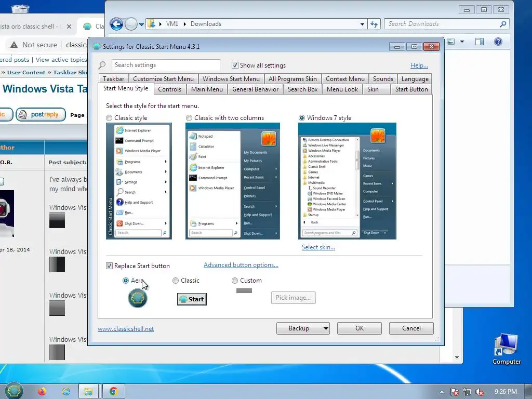Click the Cancel button
The image size is (532, 399).
(x=411, y=328)
